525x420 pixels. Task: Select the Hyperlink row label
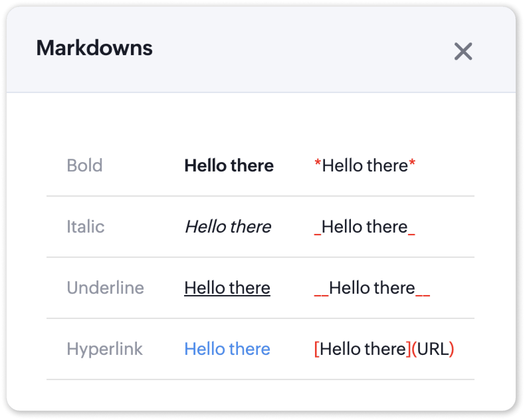click(x=105, y=349)
